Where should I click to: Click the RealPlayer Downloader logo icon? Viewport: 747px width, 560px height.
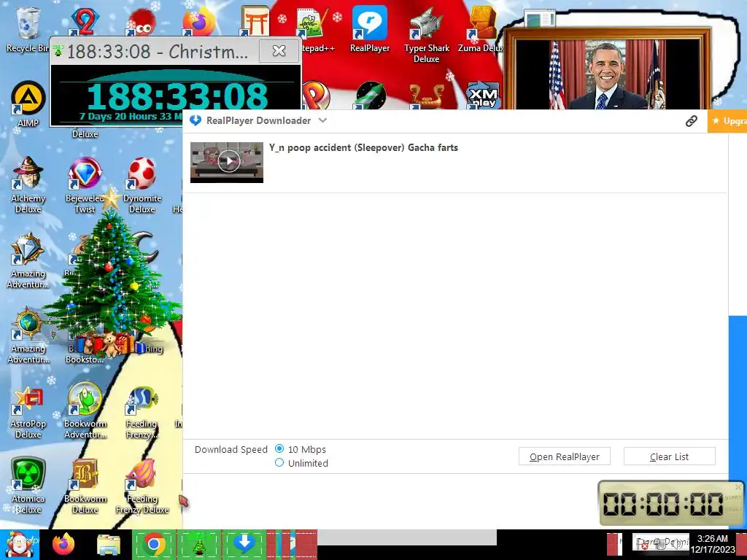[196, 120]
